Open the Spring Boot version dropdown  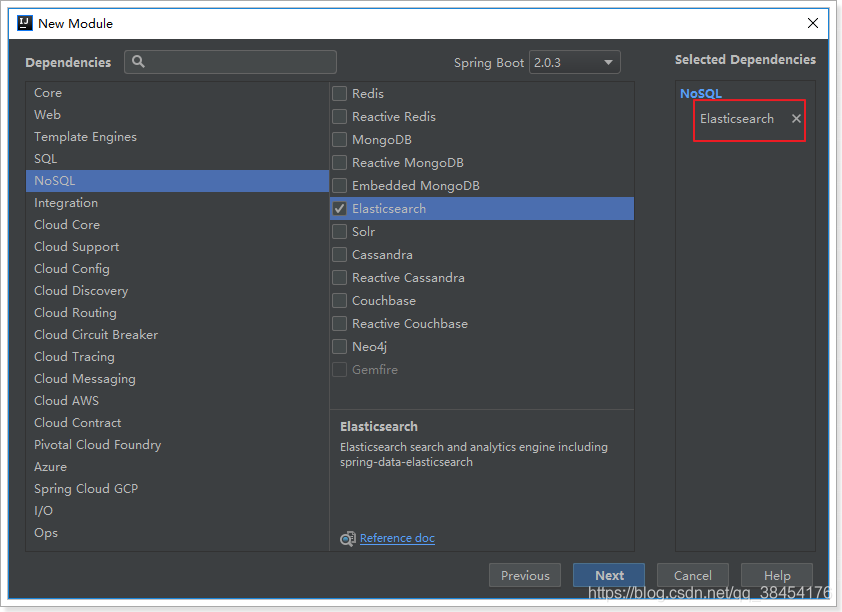tap(575, 62)
